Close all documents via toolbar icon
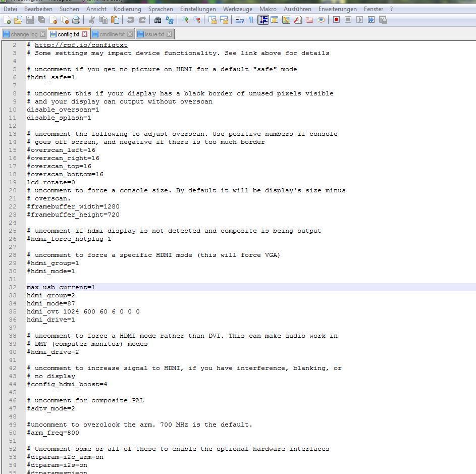Image resolution: width=476 pixels, height=474 pixels. click(65, 20)
